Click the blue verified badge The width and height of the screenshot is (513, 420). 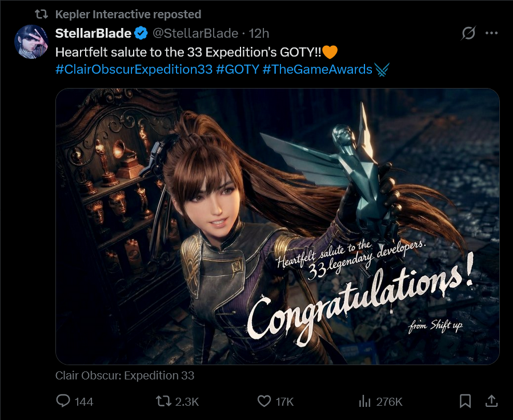tap(141, 33)
